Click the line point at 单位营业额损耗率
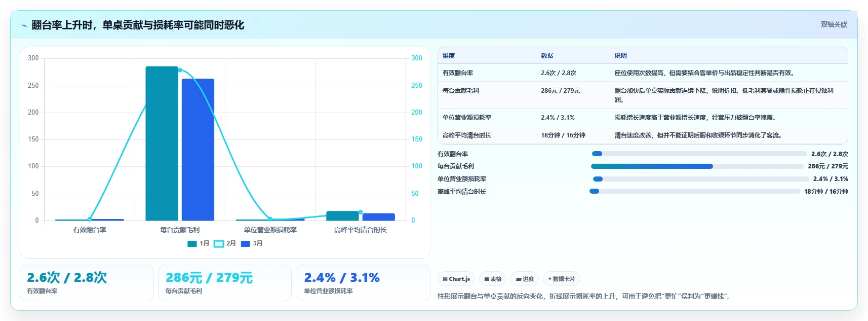868x321 pixels. tap(270, 220)
